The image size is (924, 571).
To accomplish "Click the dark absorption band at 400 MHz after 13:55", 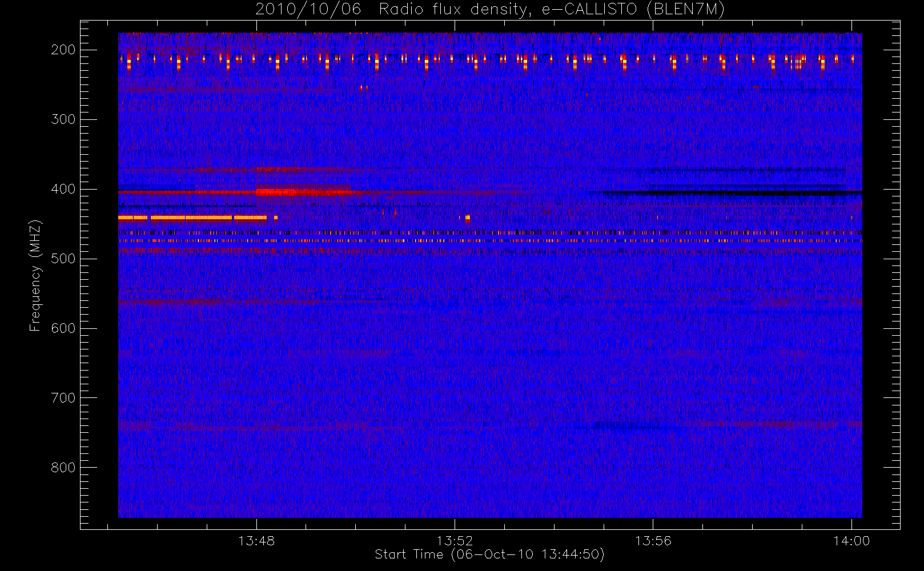I will (x=734, y=193).
